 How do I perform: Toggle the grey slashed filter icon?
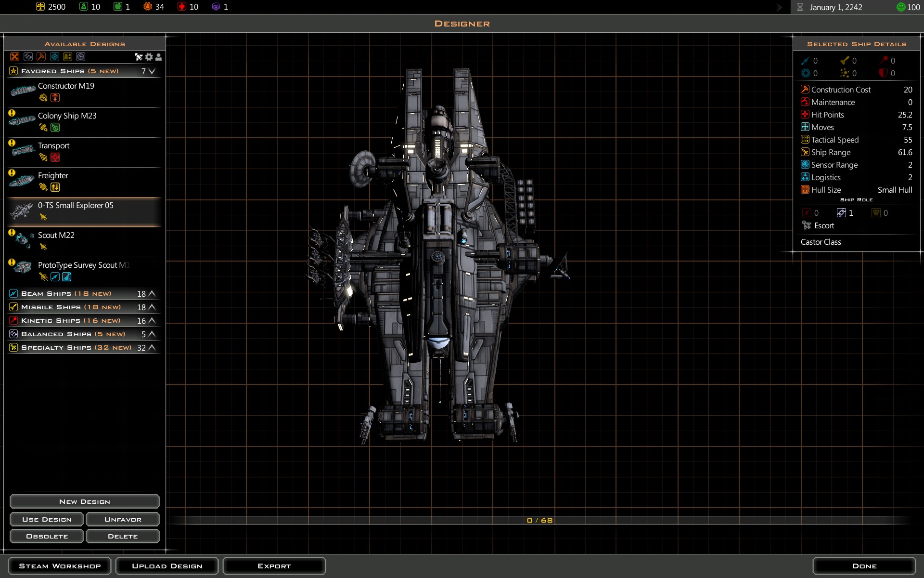[x=28, y=57]
